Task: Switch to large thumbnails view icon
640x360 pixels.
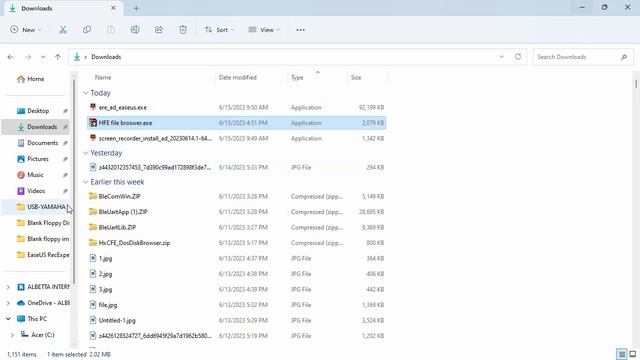Action: (x=633, y=354)
